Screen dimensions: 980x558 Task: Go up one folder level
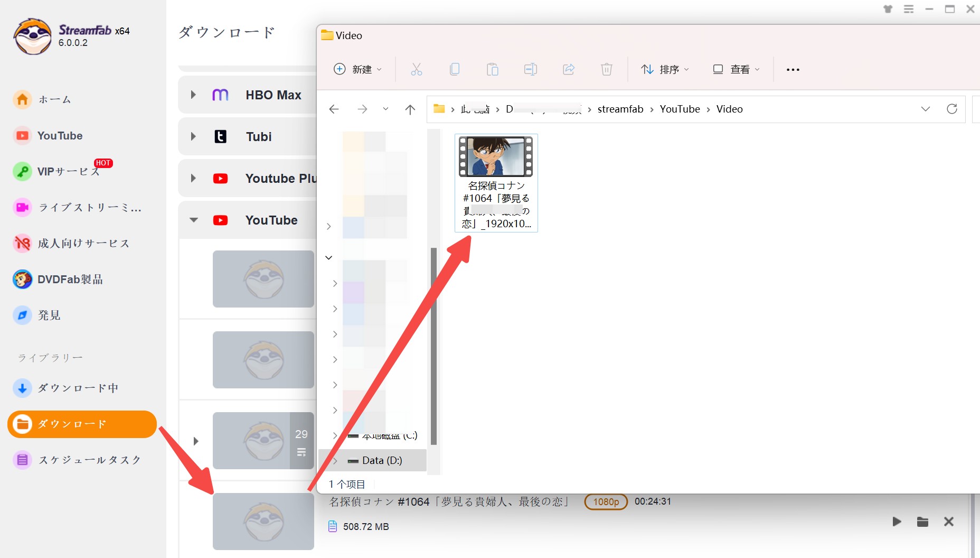(x=410, y=109)
